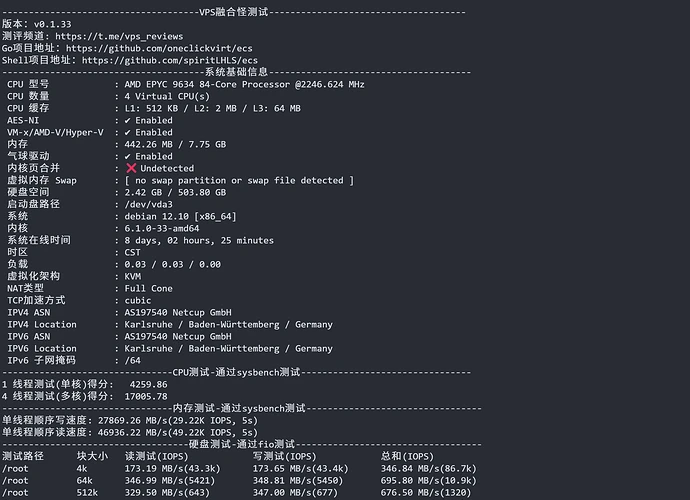Click the boot disk path /dev/vda3

149,204
